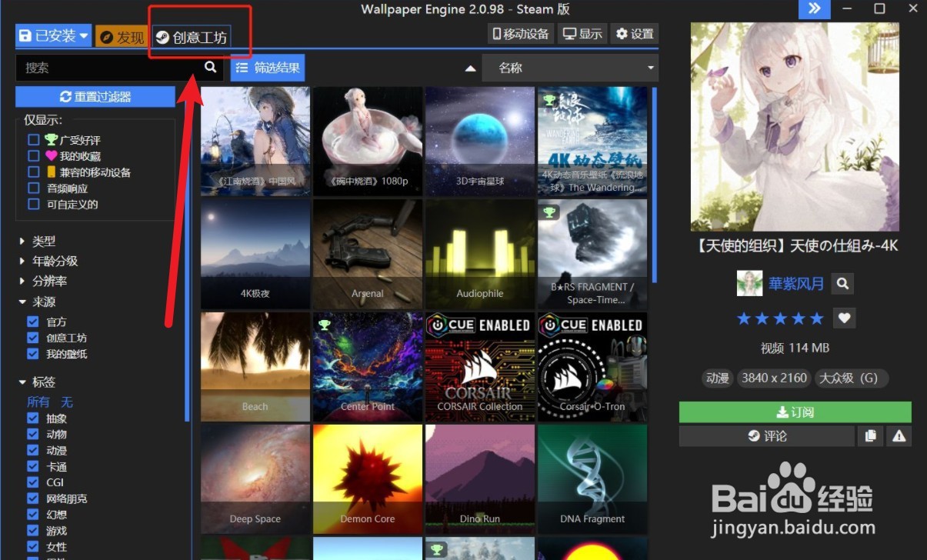Click the 筛选结果 filter results button

pos(268,68)
